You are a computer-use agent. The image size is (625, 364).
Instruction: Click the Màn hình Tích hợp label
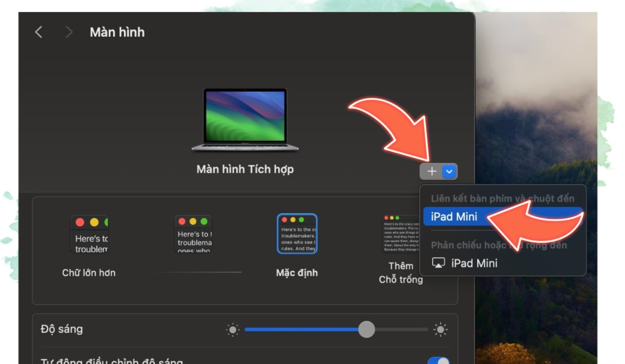245,169
